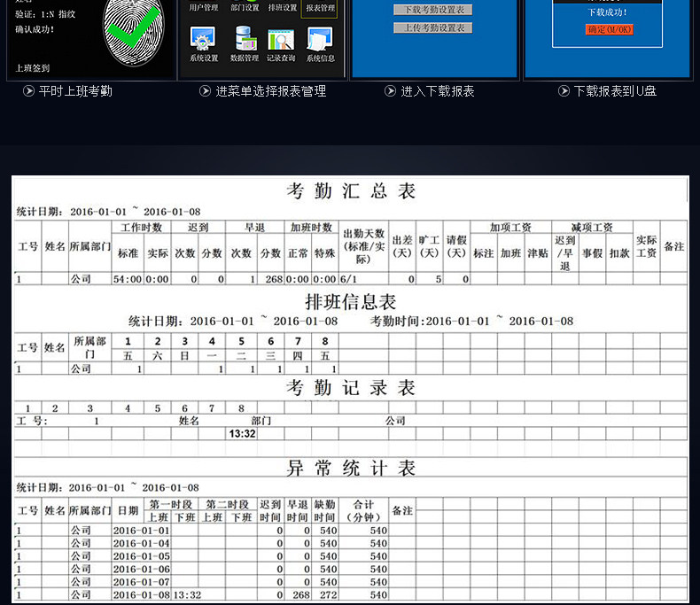Click the 2016-01-08 date row cell

[141, 595]
